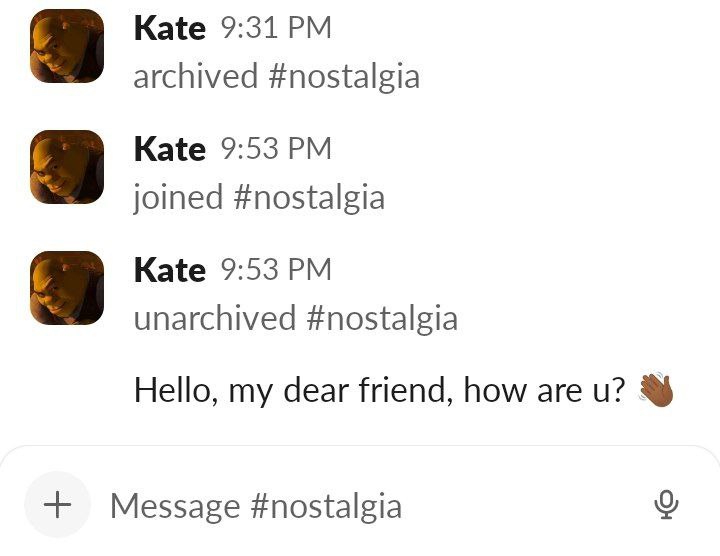Click the 9:53 PM timestamp above the joined message
This screenshot has height=556, width=720.
(x=276, y=148)
